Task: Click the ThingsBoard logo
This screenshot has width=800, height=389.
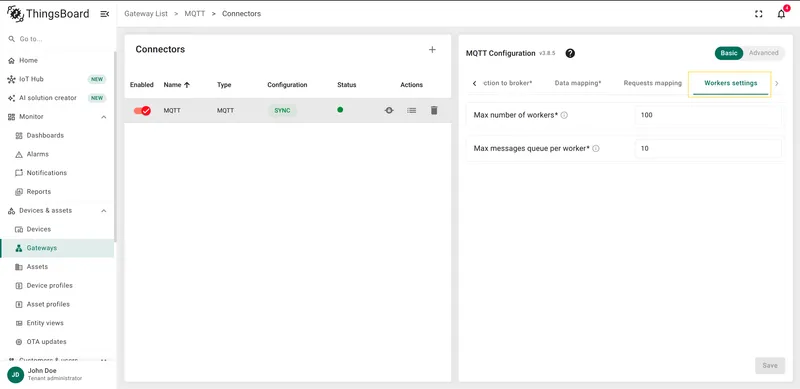Action: pyautogui.click(x=48, y=14)
